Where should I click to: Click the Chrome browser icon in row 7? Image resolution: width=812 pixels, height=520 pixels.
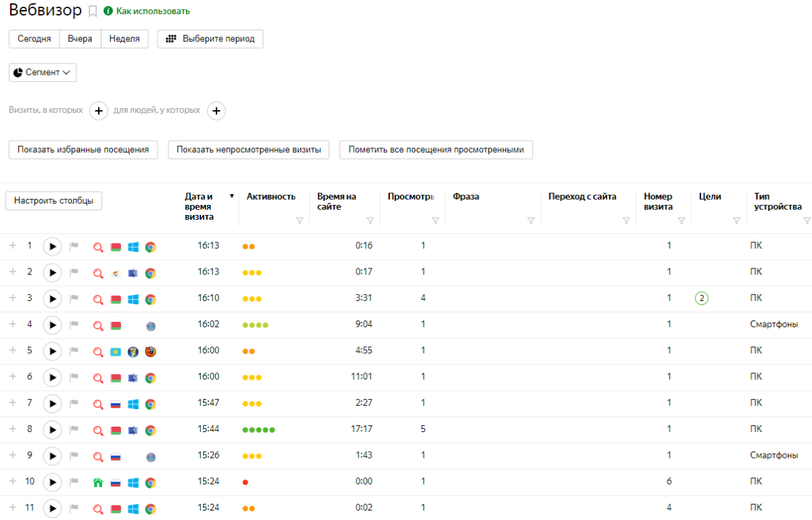coord(150,404)
